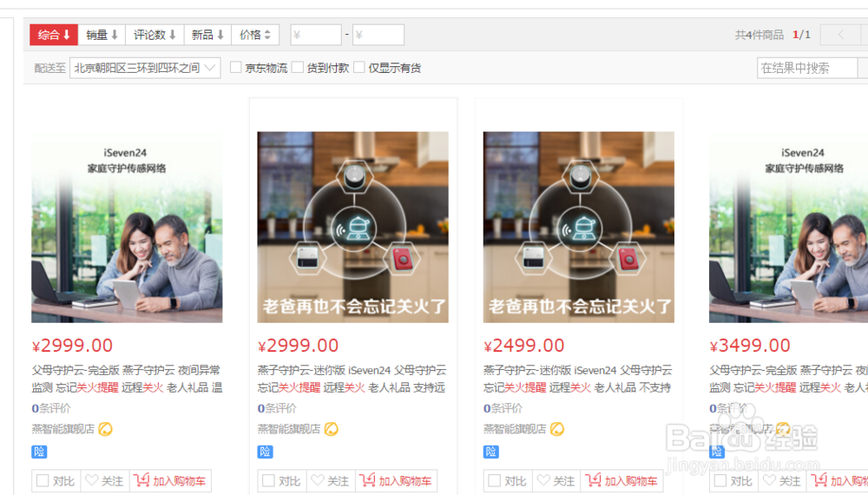Image resolution: width=868 pixels, height=495 pixels.
Task: Open first product title 父母守护云-完全版
Action: [x=127, y=379]
